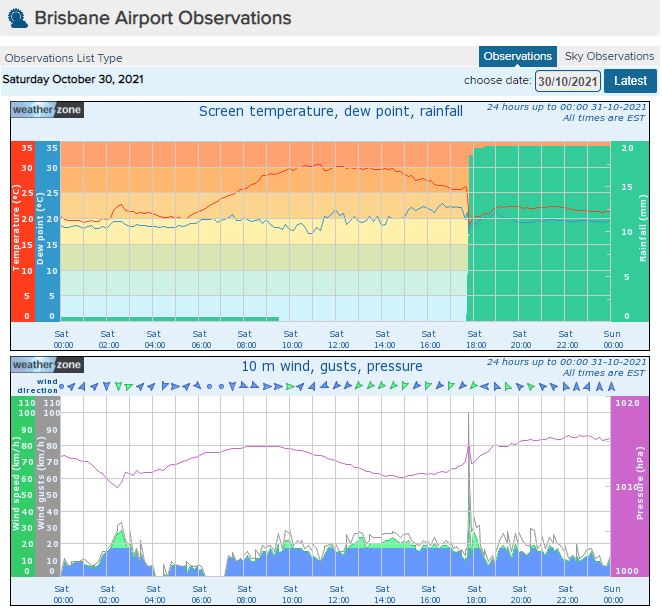The height and width of the screenshot is (608, 662).
Task: Click the weather icon beside the page title
Action: [17, 19]
